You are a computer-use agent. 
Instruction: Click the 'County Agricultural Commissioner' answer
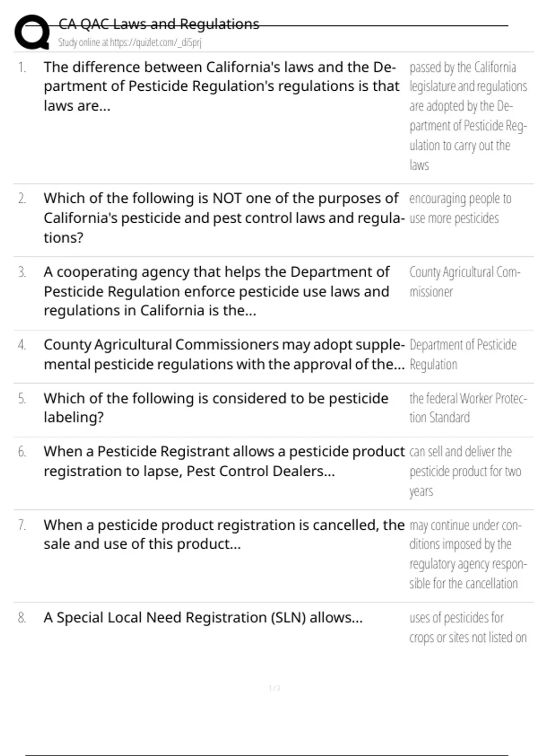[x=464, y=281]
